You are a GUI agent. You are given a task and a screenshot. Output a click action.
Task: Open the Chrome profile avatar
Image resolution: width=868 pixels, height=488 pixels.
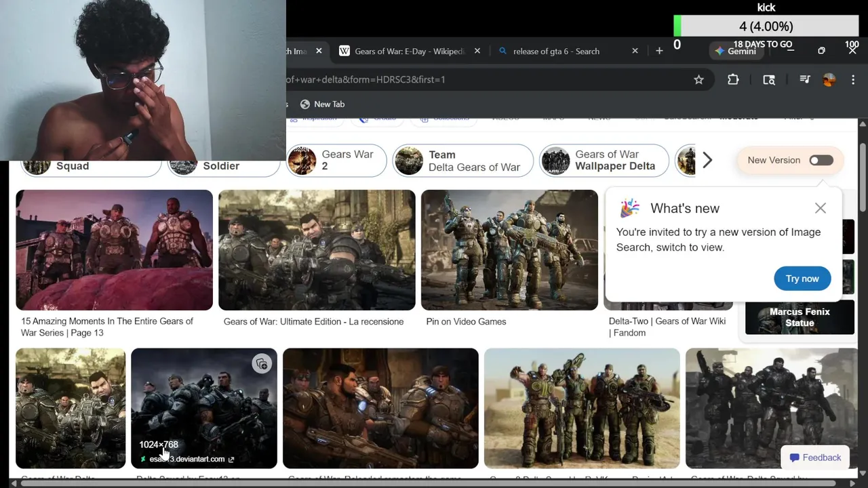(x=829, y=79)
